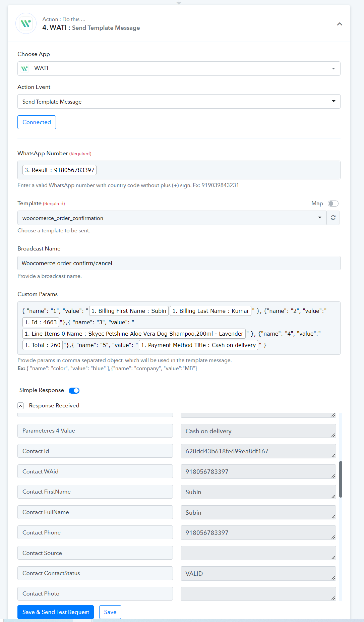Click the Broadcast Name input field
Screen dimensions: 364x622
tap(179, 263)
